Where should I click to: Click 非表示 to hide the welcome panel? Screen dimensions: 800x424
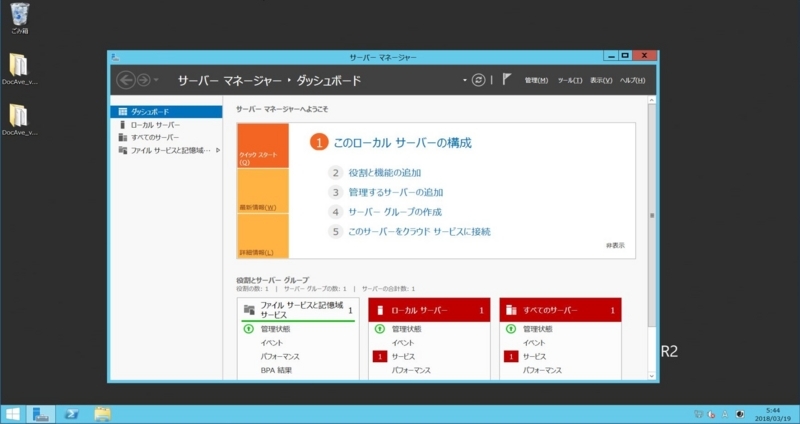[615, 245]
